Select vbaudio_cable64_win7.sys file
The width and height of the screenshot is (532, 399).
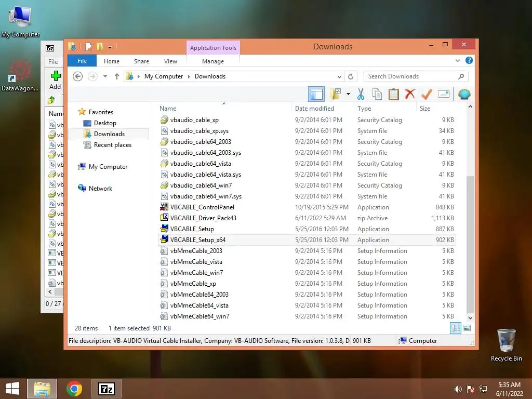click(x=307, y=196)
